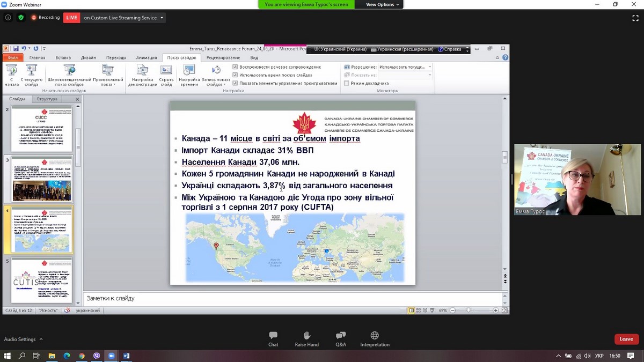
Task: Start slideshow from beginning icon
Action: [x=12, y=71]
